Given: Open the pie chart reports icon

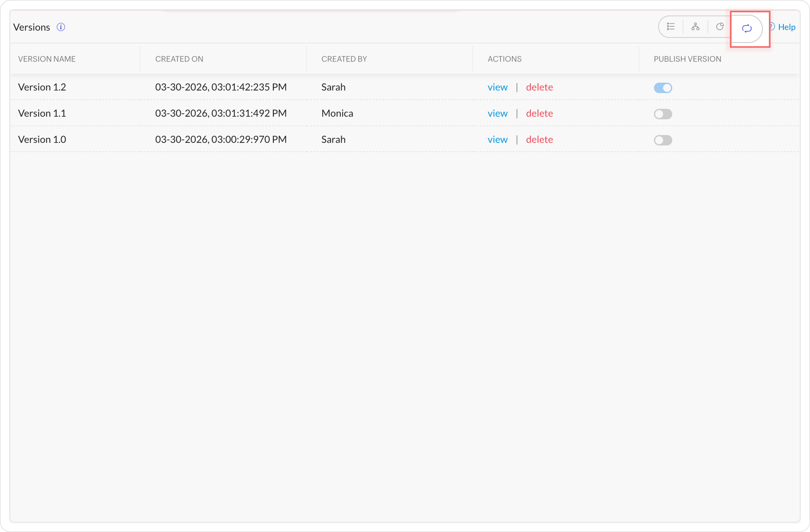Looking at the screenshot, I should [720, 27].
